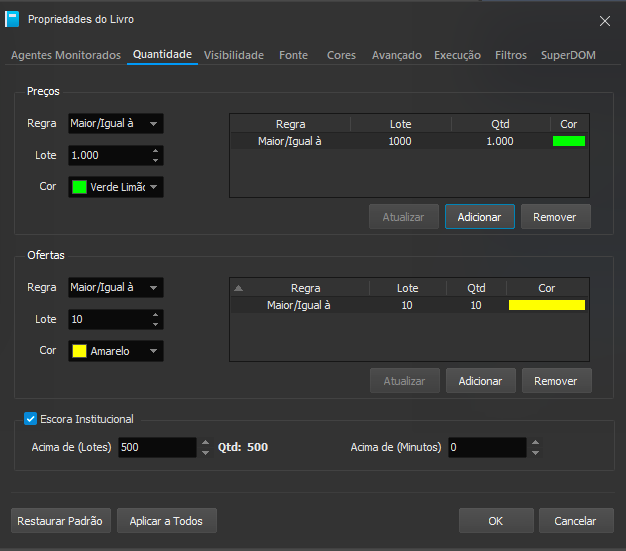Expand the Preços Regra dropdown
This screenshot has height=551, width=626.
coord(116,123)
